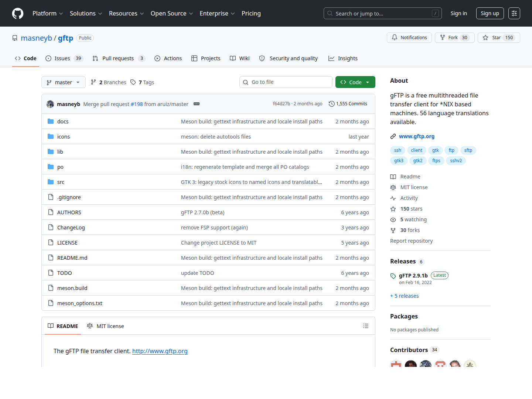This screenshot has width=532, height=399.
Task: Click commit message "remove FSP support (again)"
Action: 214,228
